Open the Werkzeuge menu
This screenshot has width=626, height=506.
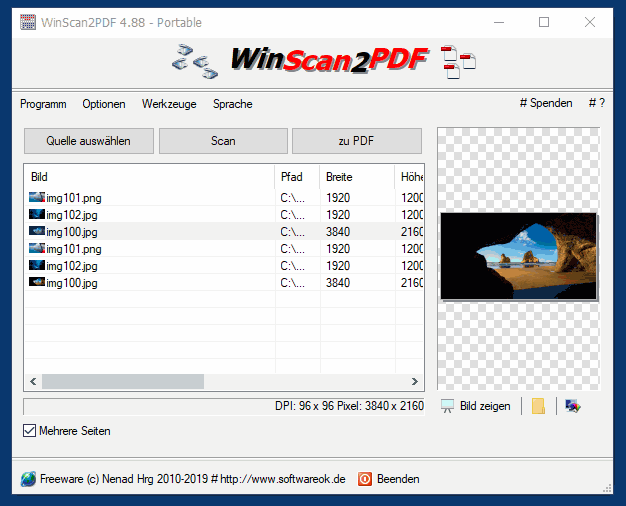click(169, 104)
